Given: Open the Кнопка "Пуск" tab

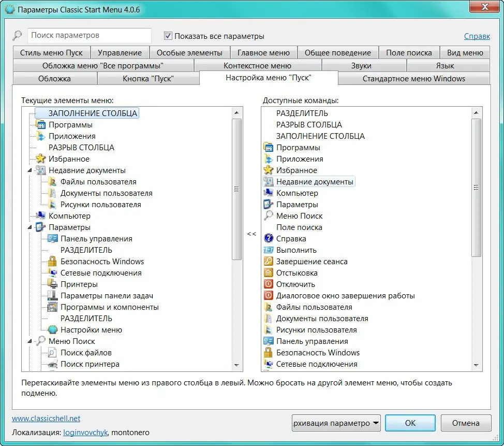Looking at the screenshot, I should point(148,79).
